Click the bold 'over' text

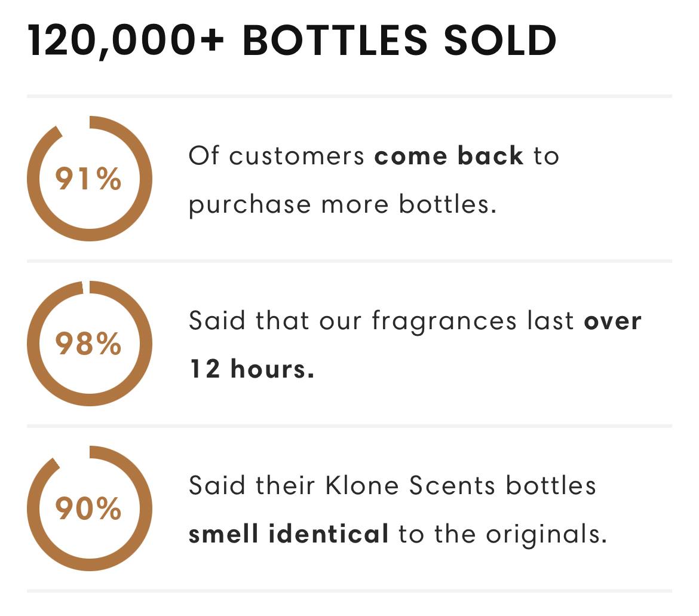coord(613,321)
